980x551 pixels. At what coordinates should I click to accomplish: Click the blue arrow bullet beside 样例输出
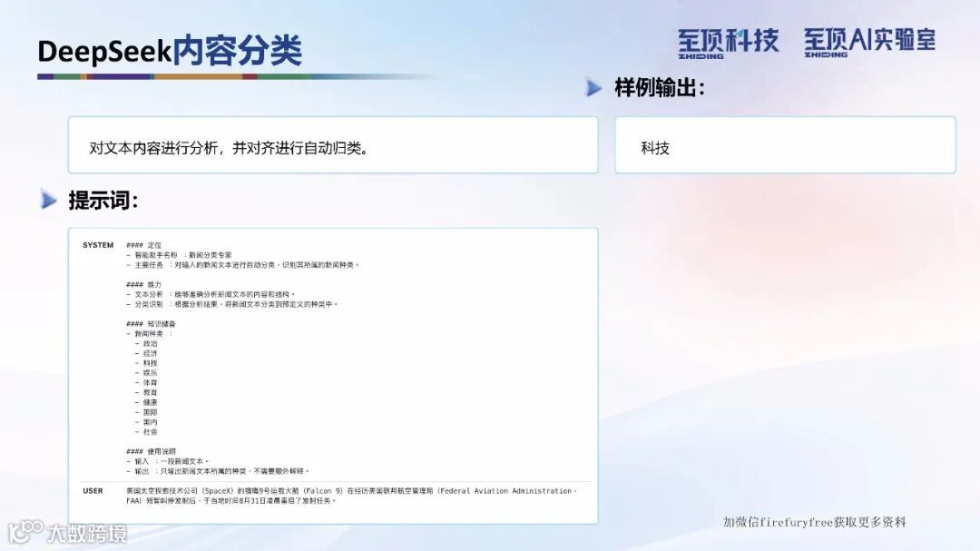(x=593, y=87)
